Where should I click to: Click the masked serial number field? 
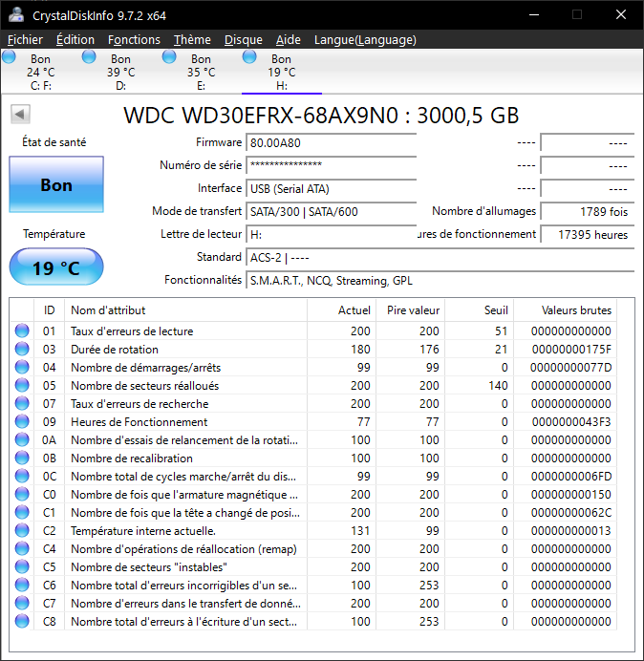tap(331, 165)
